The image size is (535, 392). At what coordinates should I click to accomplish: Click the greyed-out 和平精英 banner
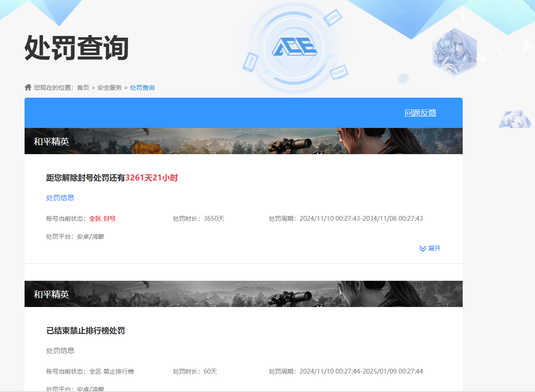click(243, 294)
